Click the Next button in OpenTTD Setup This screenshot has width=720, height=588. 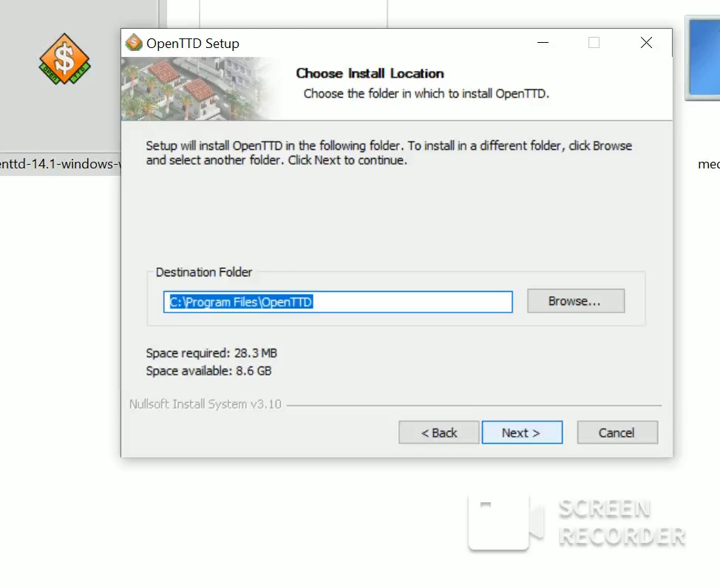pyautogui.click(x=522, y=432)
